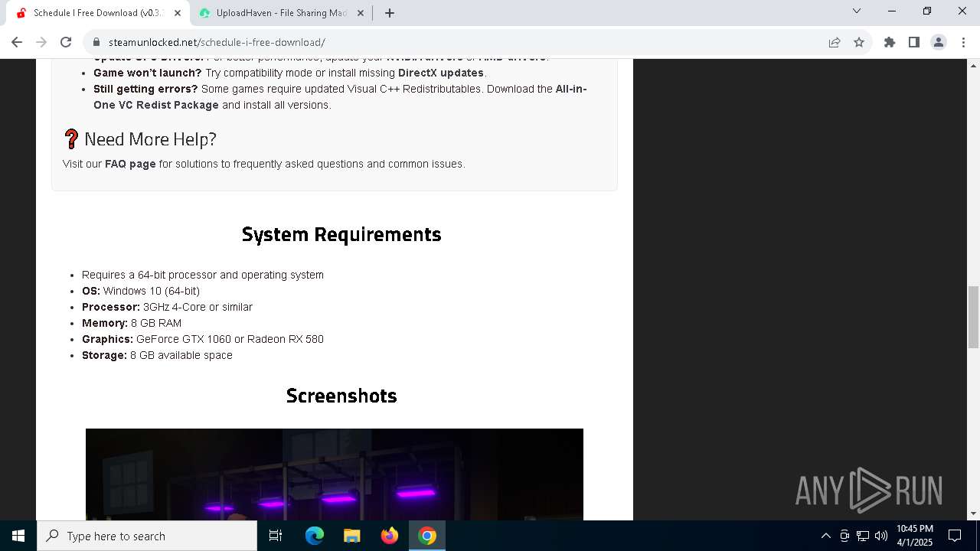Open the network tray icon

coord(863,536)
